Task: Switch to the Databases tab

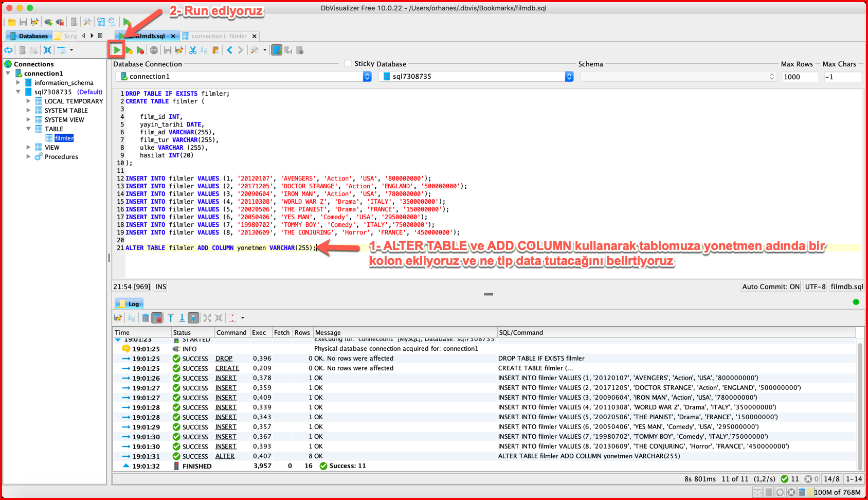Action: [28, 35]
